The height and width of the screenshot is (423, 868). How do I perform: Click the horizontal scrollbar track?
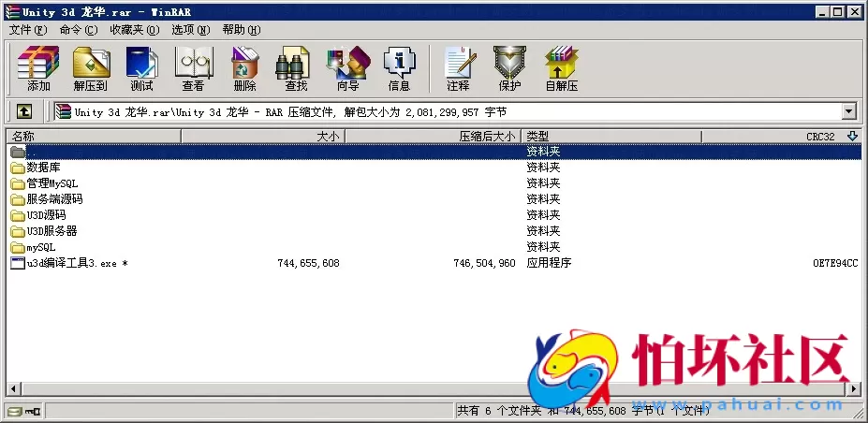click(x=434, y=389)
